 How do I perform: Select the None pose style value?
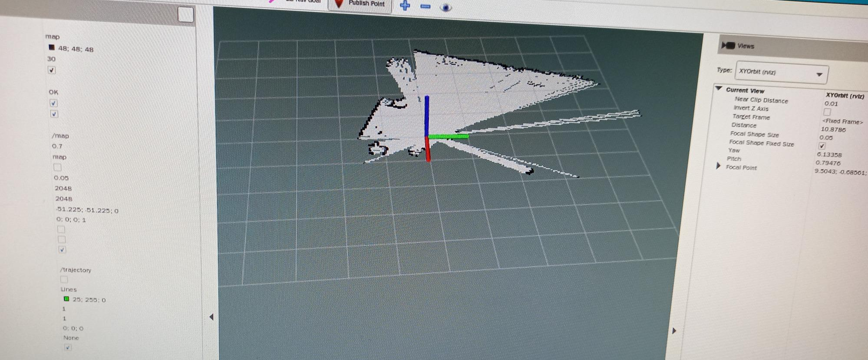coord(71,338)
